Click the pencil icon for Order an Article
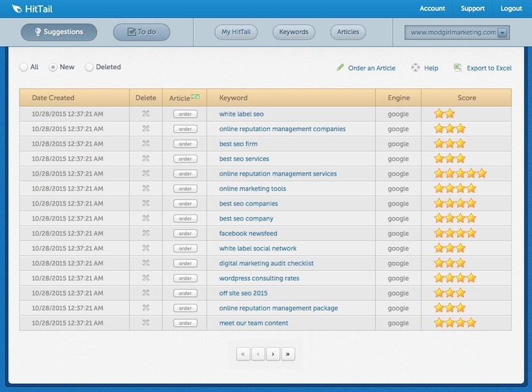 pyautogui.click(x=340, y=67)
